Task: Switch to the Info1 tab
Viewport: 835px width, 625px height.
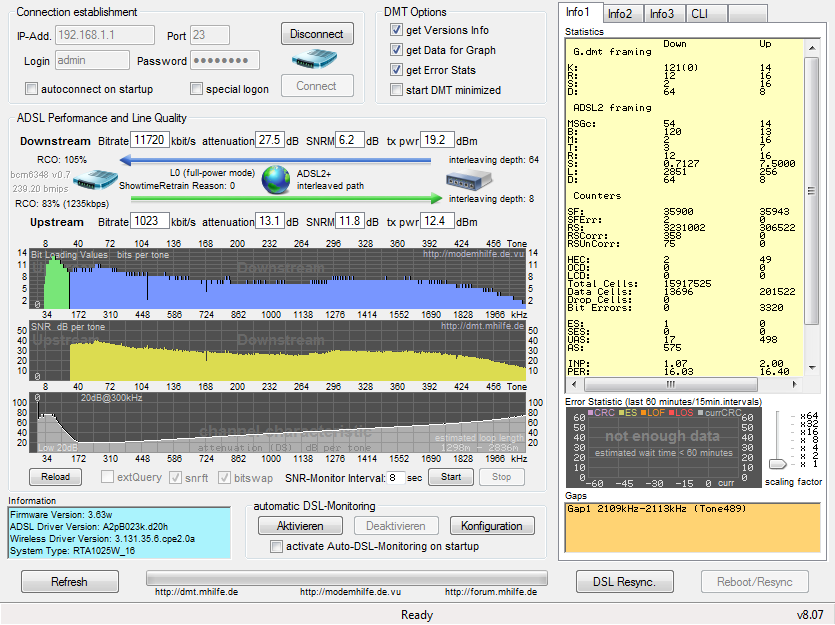Action: [580, 12]
